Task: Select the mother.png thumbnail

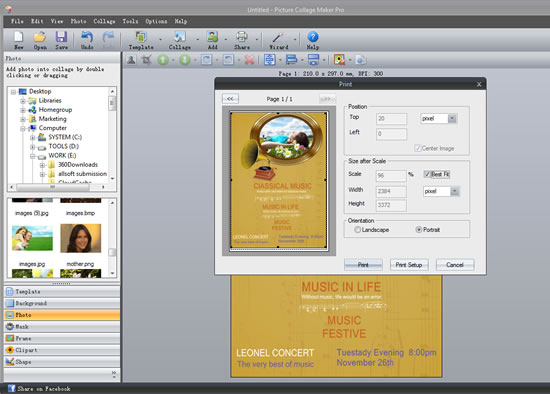Action: (x=81, y=238)
